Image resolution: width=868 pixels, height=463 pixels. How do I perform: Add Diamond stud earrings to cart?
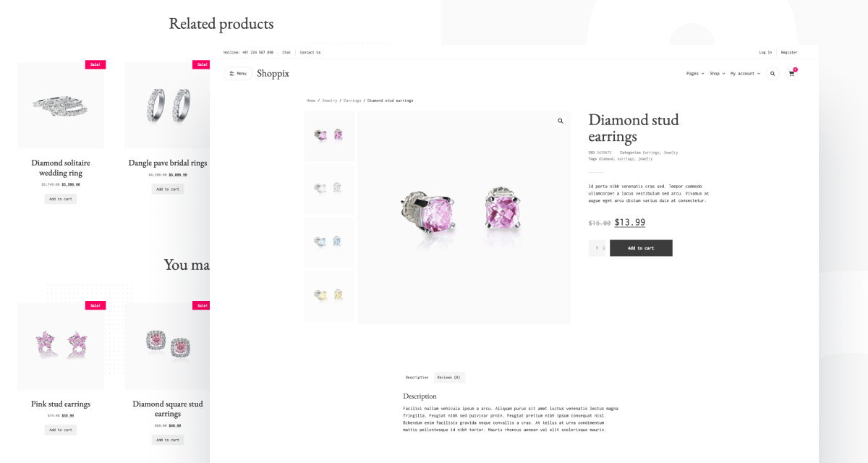tap(641, 248)
